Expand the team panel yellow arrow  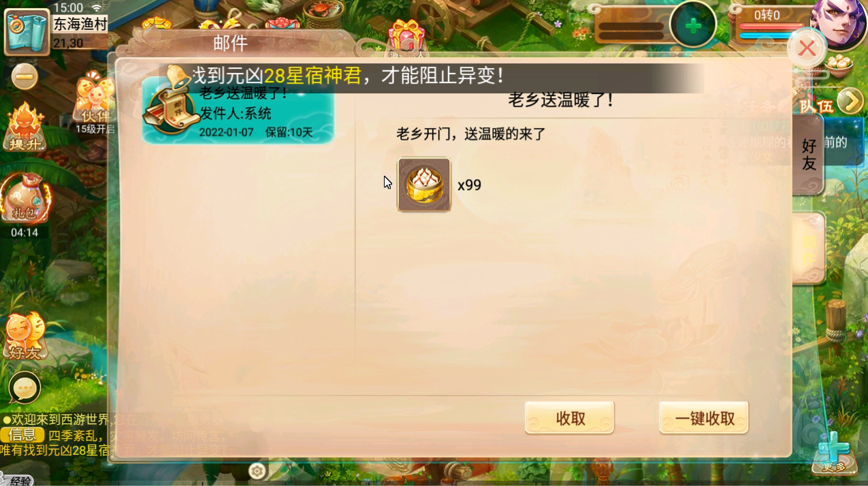click(x=850, y=101)
